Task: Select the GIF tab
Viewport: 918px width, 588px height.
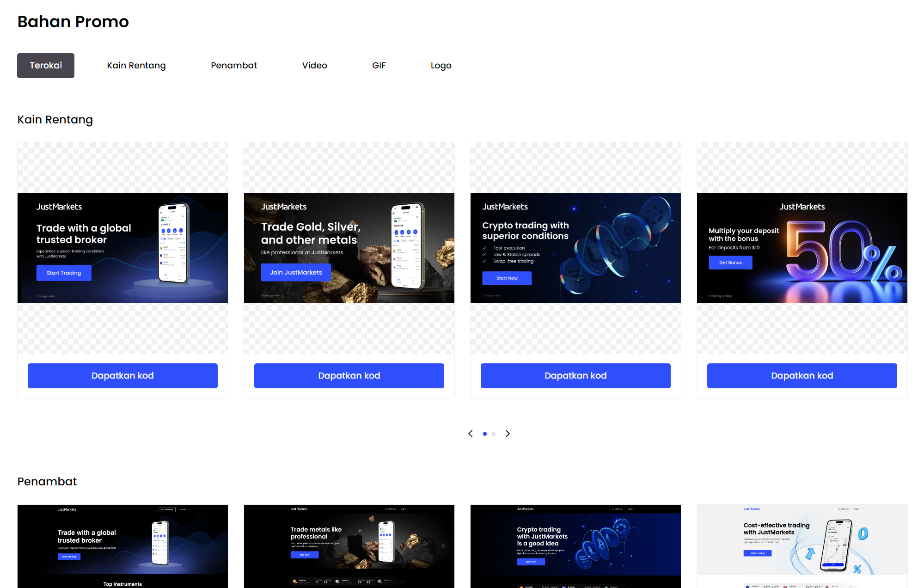Action: 379,66
